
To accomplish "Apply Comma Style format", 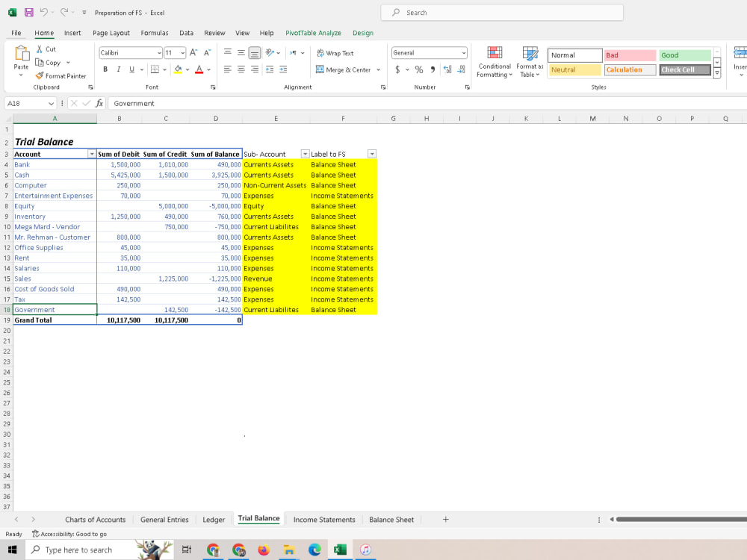I will (x=433, y=69).
